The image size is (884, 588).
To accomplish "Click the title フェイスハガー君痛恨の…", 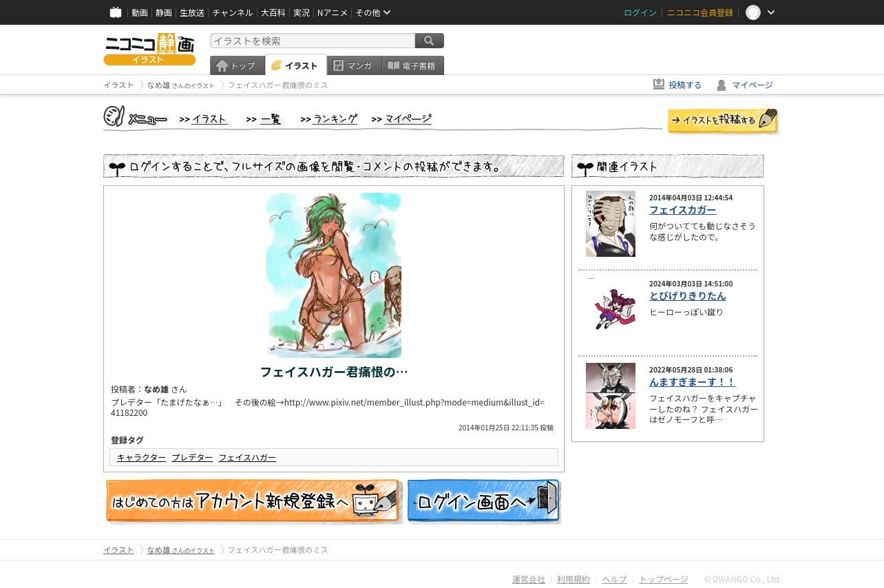I will coord(334,372).
